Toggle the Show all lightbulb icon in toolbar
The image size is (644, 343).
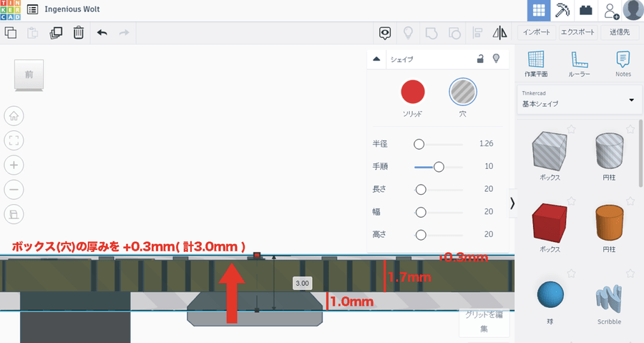tap(408, 33)
